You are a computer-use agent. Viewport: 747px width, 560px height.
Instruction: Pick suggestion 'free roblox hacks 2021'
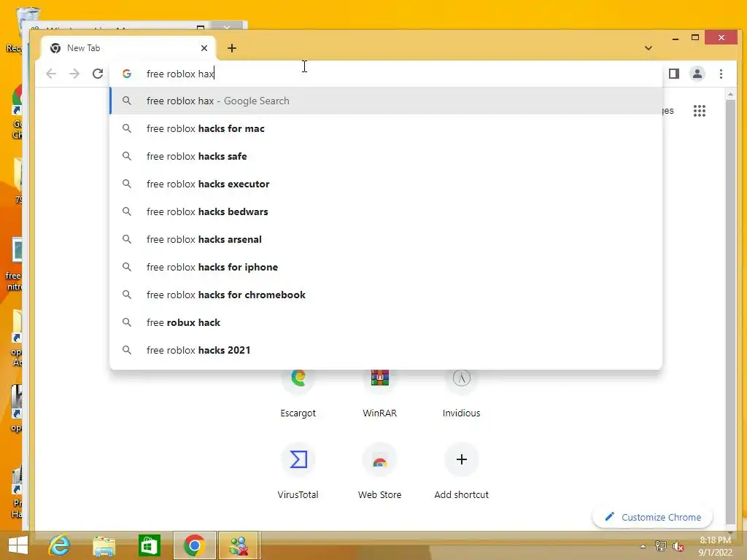(x=386, y=350)
